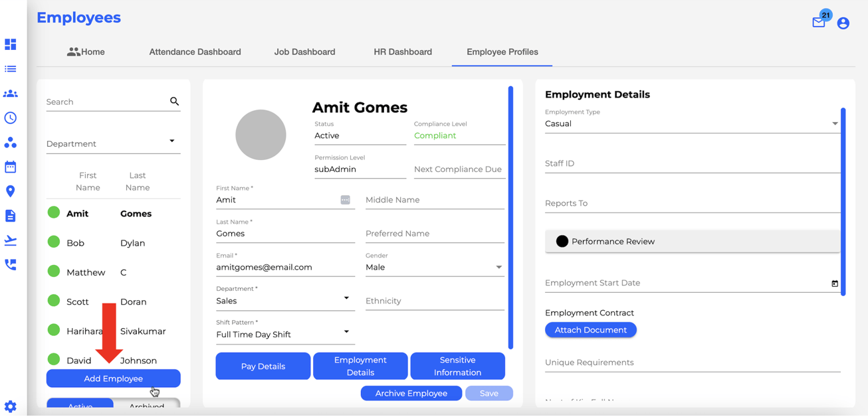
Task: Open the location pin icon in the sidebar
Action: [10, 191]
